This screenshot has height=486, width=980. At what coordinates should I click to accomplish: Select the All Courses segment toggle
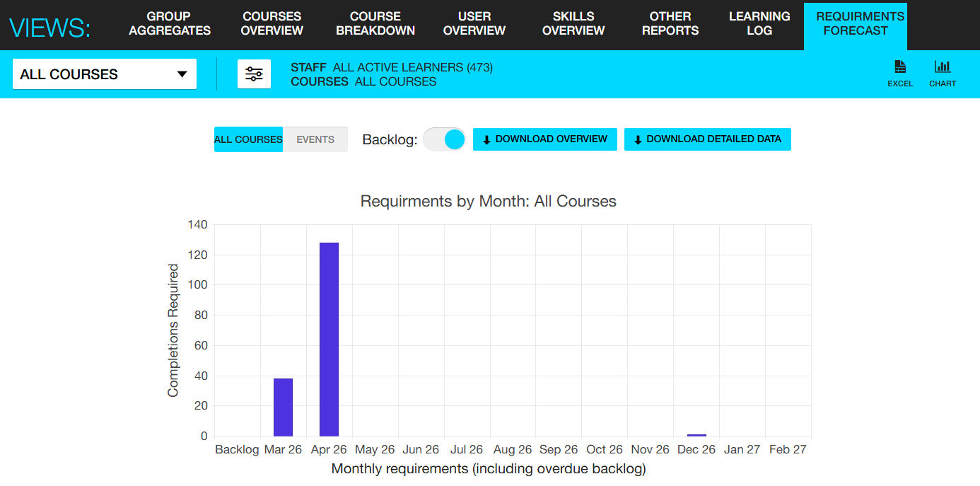coord(248,139)
